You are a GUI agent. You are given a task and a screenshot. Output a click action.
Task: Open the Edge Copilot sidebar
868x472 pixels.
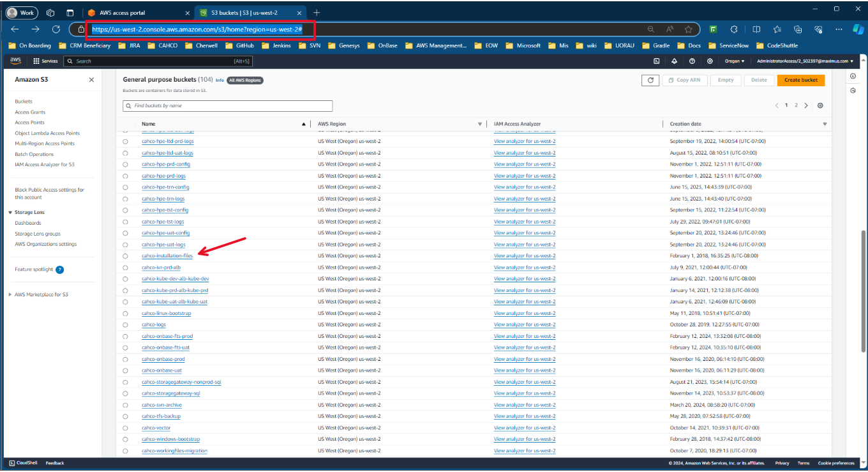click(x=857, y=29)
